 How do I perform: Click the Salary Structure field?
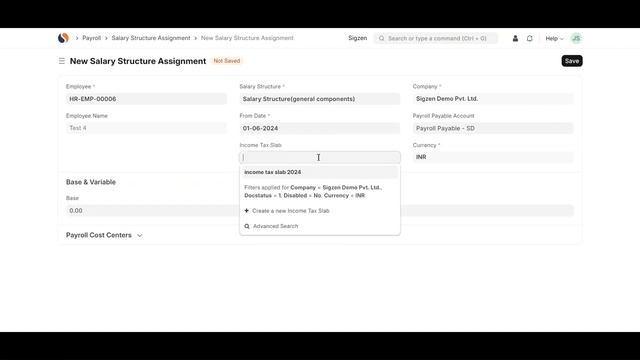[x=320, y=99]
